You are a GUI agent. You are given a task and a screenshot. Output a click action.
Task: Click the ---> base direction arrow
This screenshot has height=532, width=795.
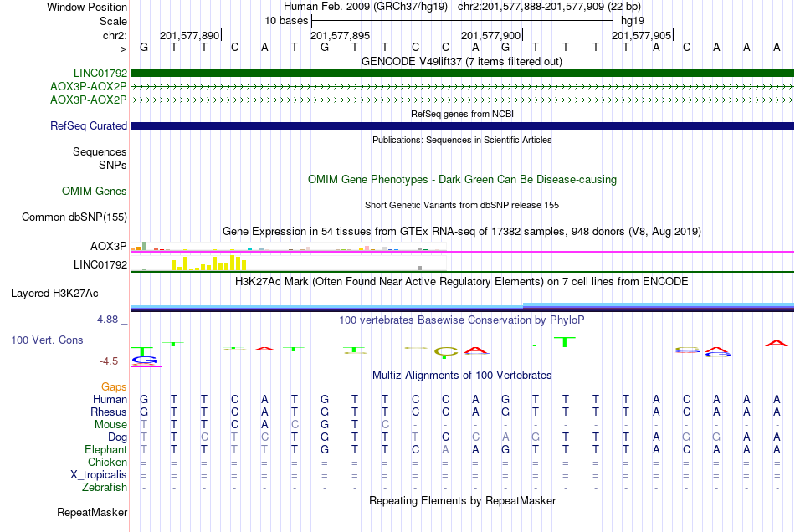coord(118,49)
